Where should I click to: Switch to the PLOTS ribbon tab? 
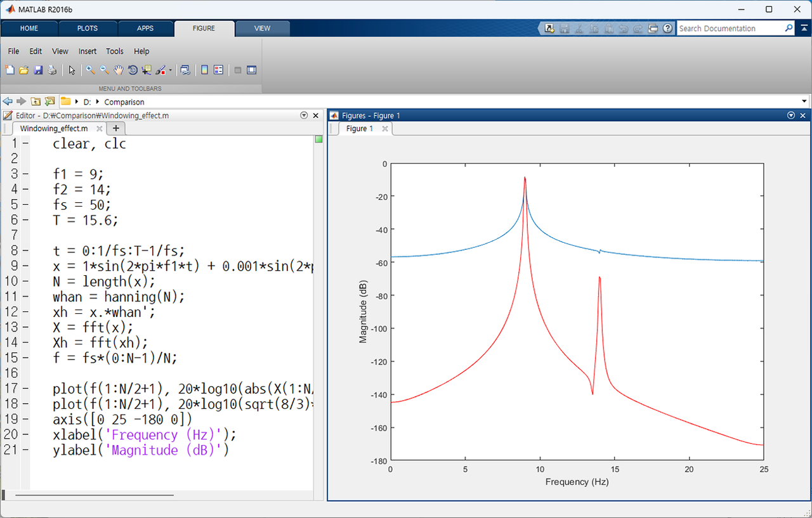tap(88, 29)
